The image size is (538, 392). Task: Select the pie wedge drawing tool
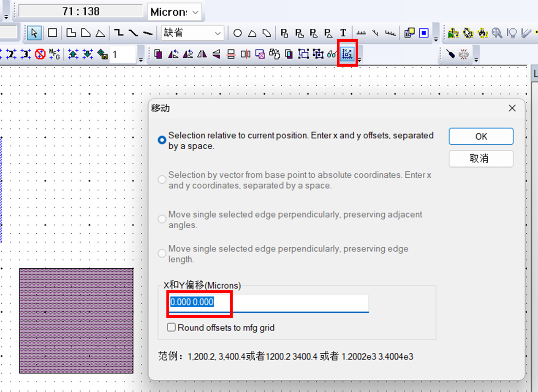[252, 33]
